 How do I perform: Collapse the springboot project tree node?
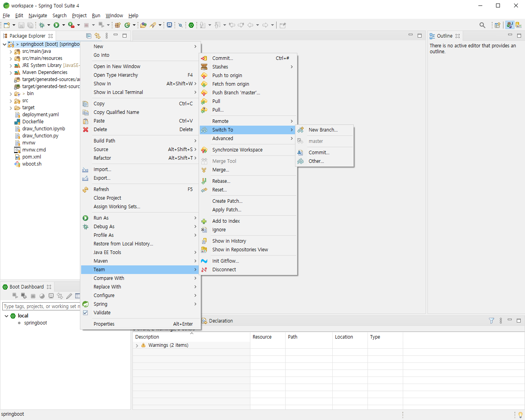tap(5, 44)
